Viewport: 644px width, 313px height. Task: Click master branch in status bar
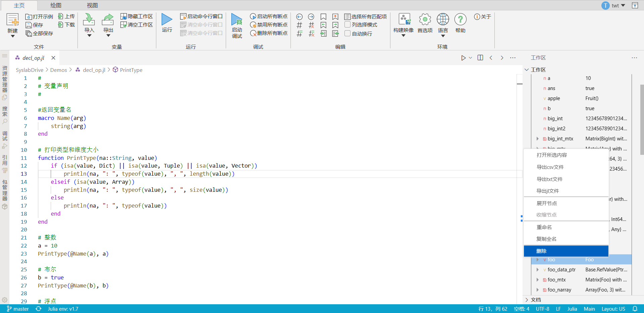coord(18,309)
